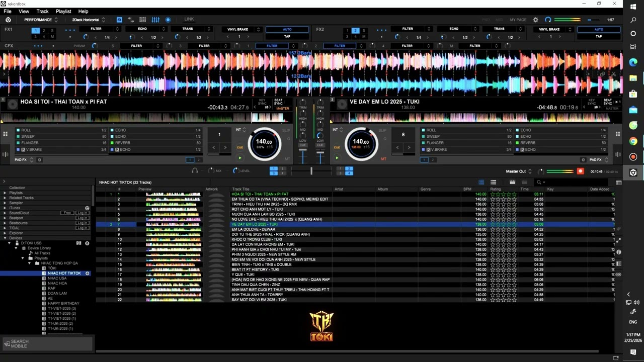Open PAD FX settings gear on deck 2
This screenshot has height=362, width=644.
[583, 160]
